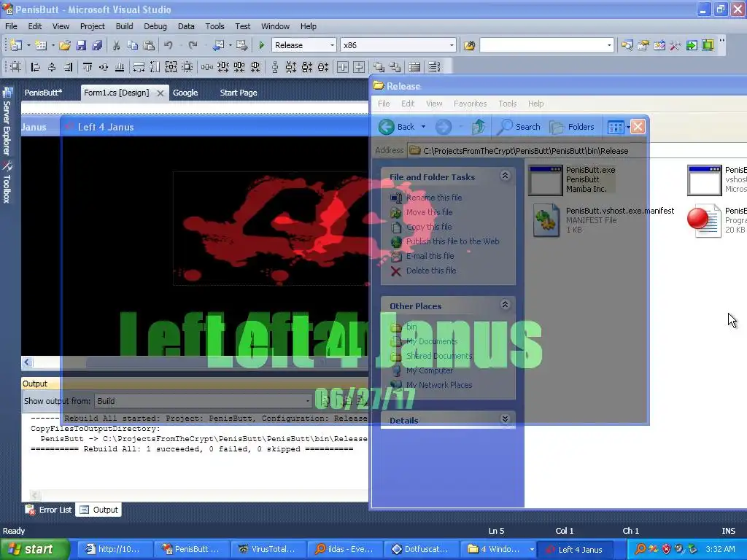Click the Bring to Front layout icon
The image size is (747, 560).
coord(379,67)
